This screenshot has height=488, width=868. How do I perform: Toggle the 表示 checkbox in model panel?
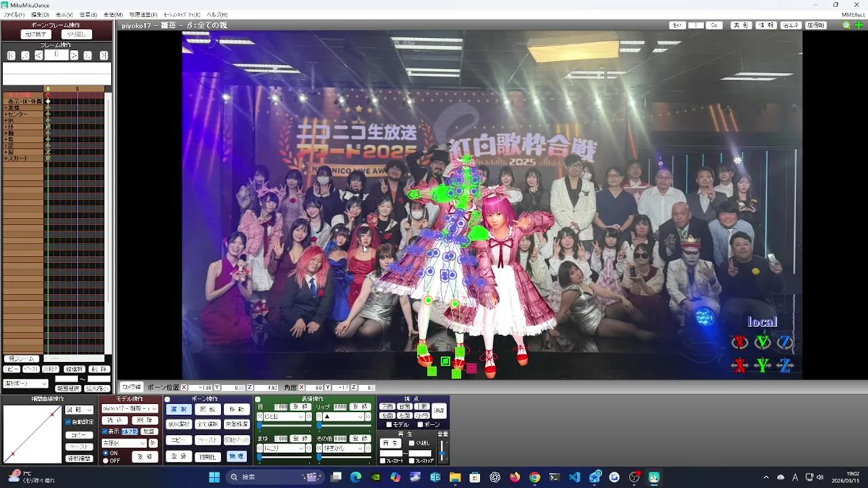[104, 431]
